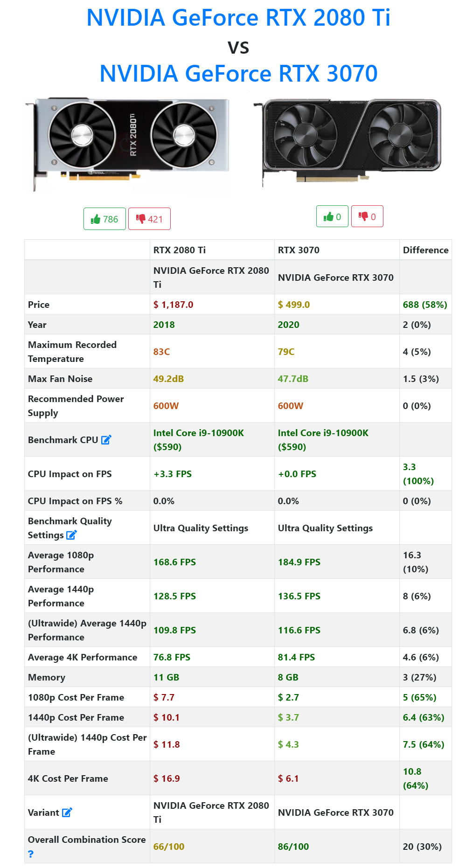Click the Difference column header
This screenshot has width=466, height=868.
(x=425, y=250)
